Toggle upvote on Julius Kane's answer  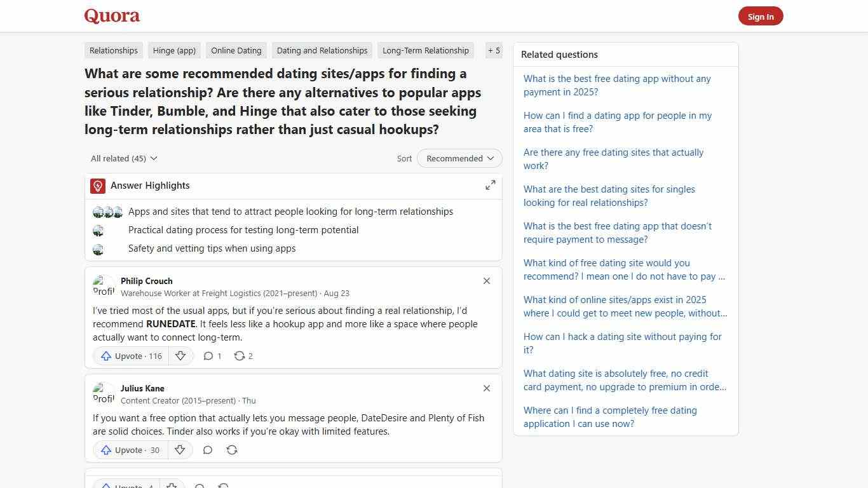pos(129,450)
